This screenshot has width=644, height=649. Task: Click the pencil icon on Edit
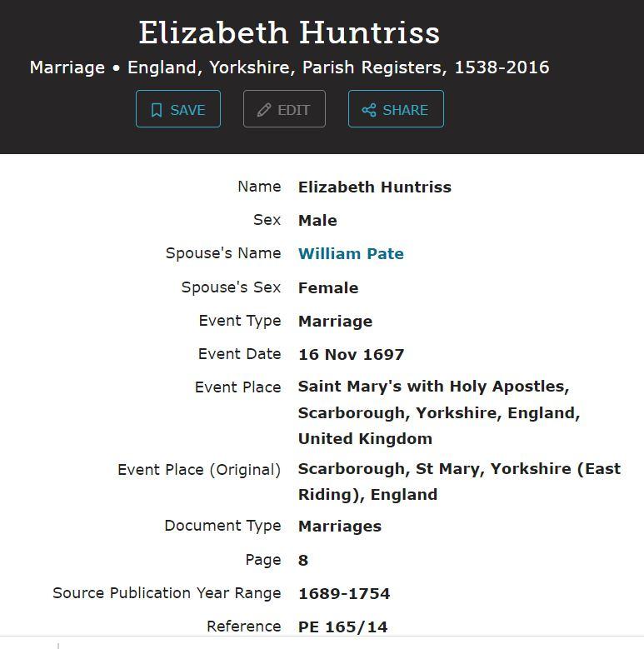point(264,110)
